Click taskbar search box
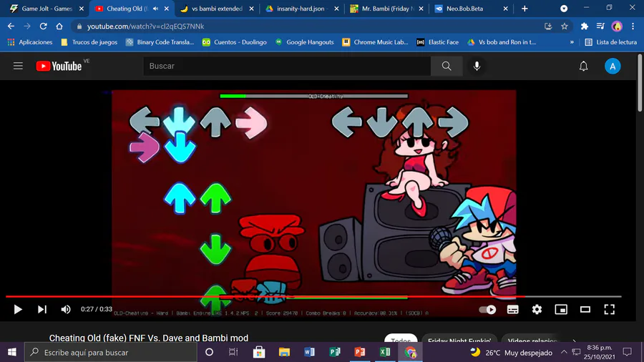 click(111, 352)
